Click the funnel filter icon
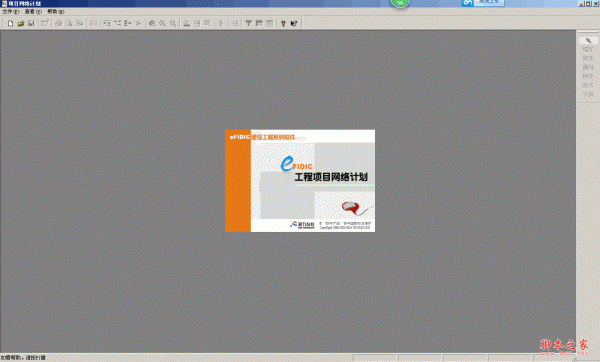This screenshot has width=600, height=362. [248, 23]
